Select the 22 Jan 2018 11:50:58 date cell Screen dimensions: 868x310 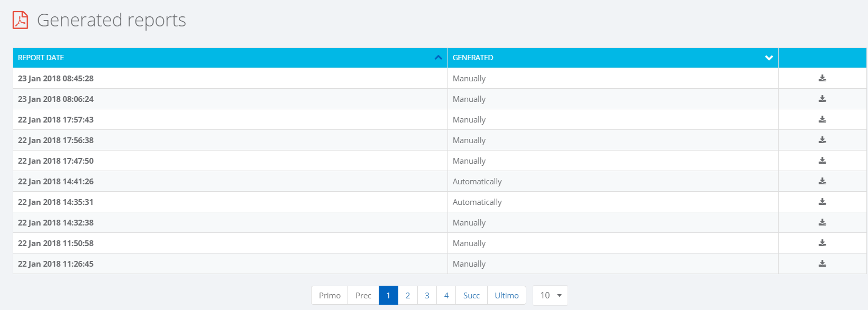click(230, 243)
